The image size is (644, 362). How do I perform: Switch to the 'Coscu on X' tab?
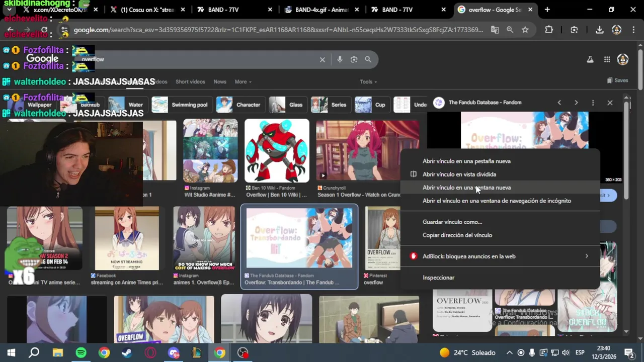click(147, 10)
